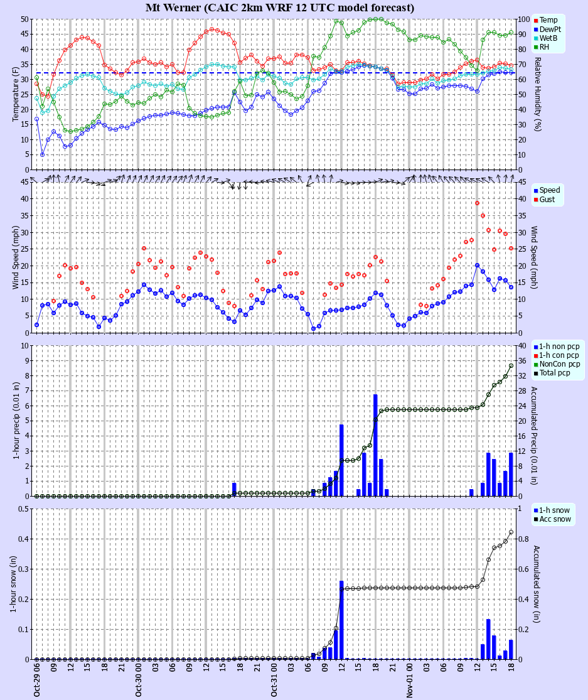588x700 pixels.
Task: Click the chart title Mt Werner
Action: pyautogui.click(x=280, y=8)
